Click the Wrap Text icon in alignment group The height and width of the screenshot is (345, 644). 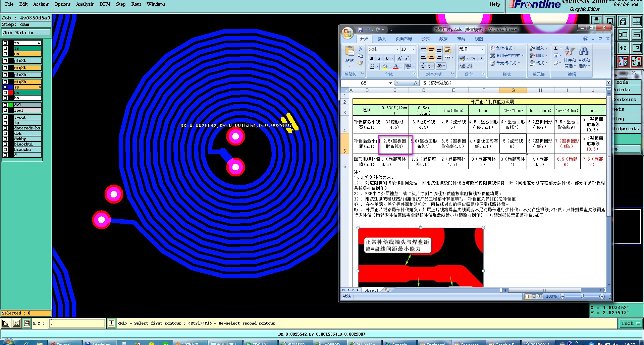[x=447, y=49]
